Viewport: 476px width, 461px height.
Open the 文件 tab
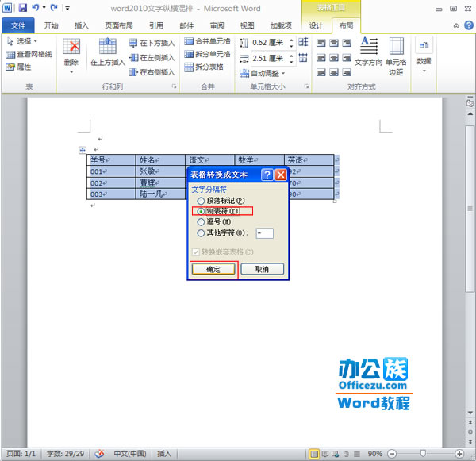coord(18,26)
